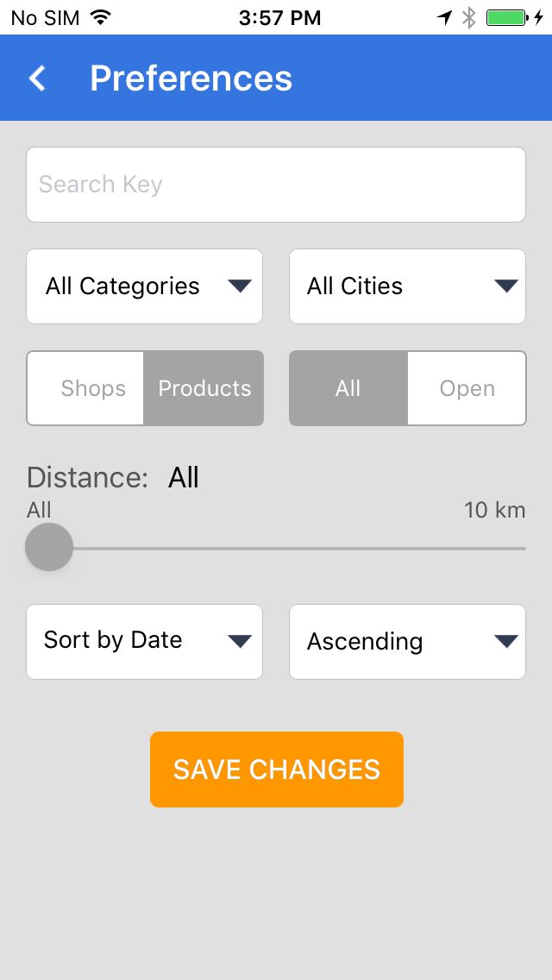
Task: Show only Open shops
Action: (467, 388)
